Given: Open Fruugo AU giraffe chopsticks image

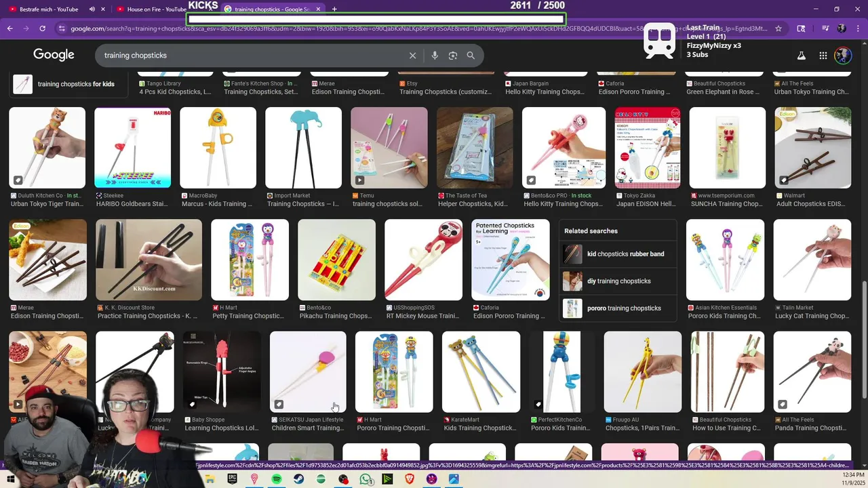Looking at the screenshot, I should (643, 371).
